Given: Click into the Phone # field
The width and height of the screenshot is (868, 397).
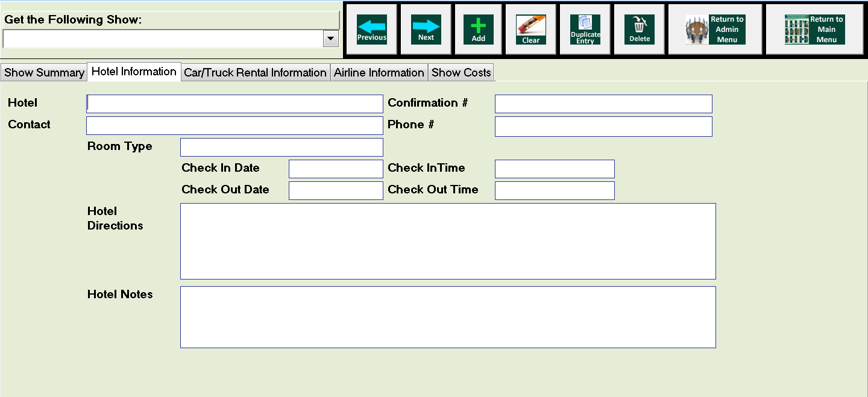Looking at the screenshot, I should click(x=603, y=127).
